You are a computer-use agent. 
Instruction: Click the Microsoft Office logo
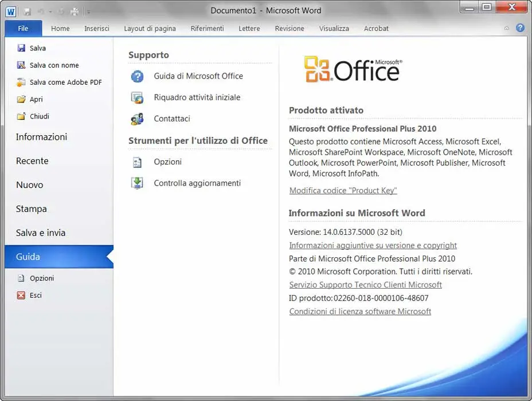click(353, 69)
